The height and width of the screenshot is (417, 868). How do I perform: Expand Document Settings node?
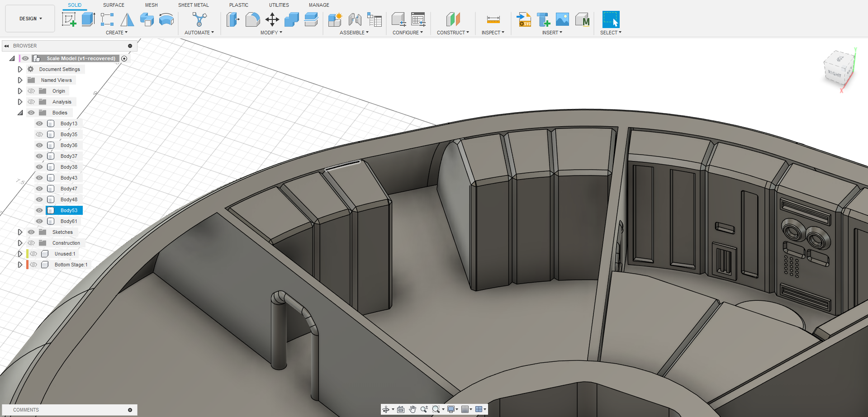point(20,69)
